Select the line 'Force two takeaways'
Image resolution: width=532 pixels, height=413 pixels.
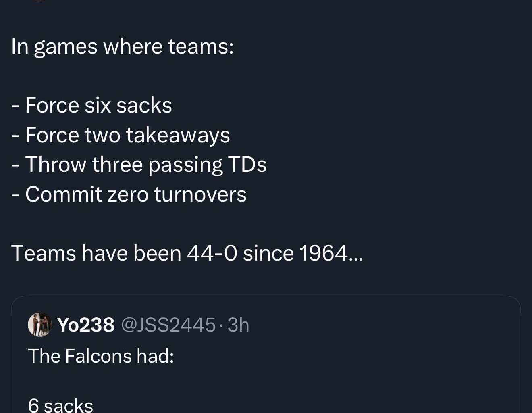click(x=121, y=135)
